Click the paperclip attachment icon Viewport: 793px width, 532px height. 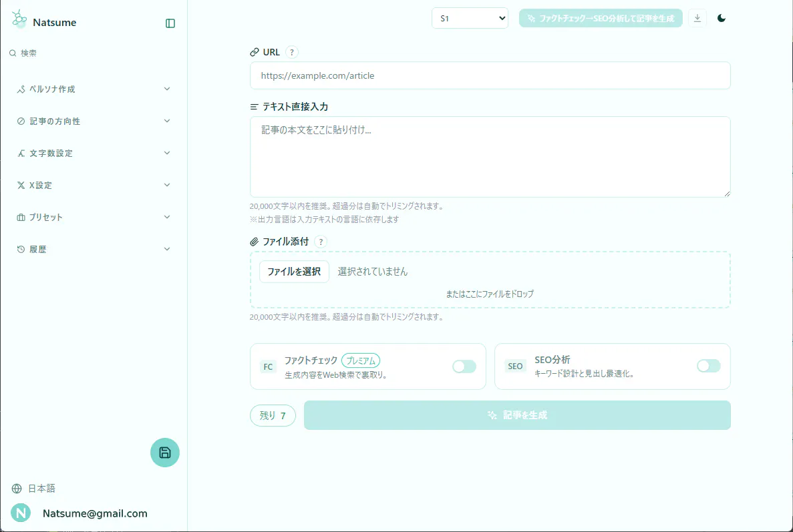tap(255, 242)
